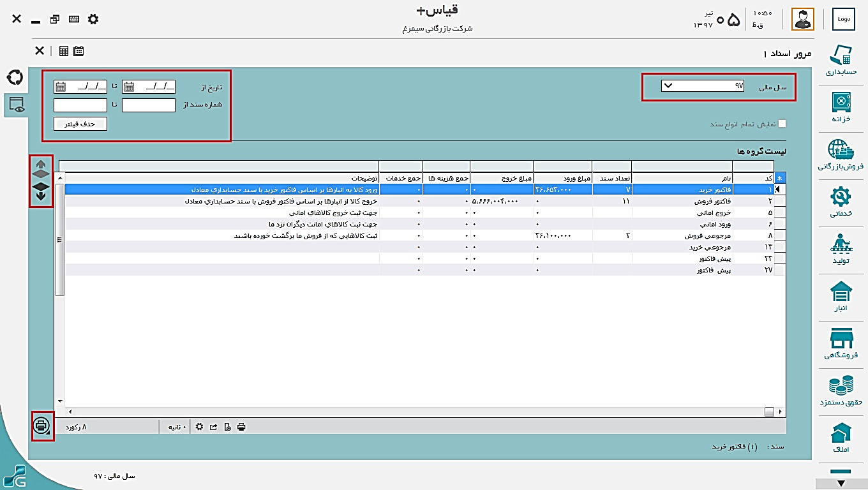Open the حسابداری accounting module

pos(841,61)
